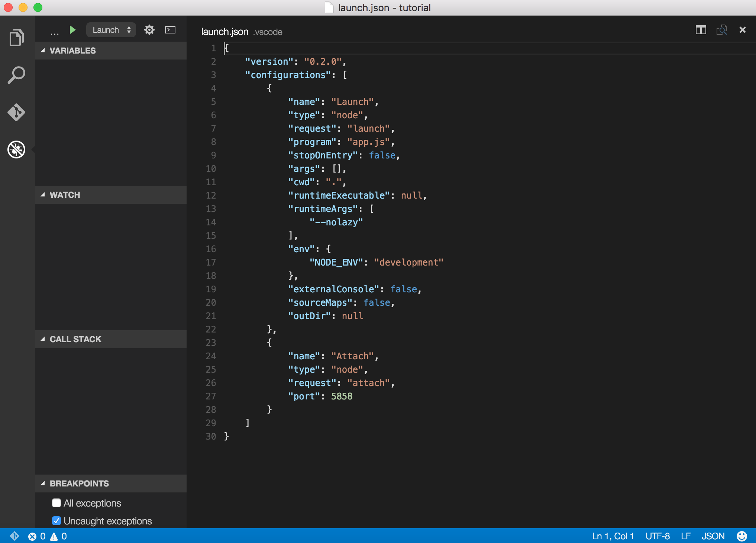Open the Launch configuration dropdown
Screen dimensions: 756x543
point(111,30)
